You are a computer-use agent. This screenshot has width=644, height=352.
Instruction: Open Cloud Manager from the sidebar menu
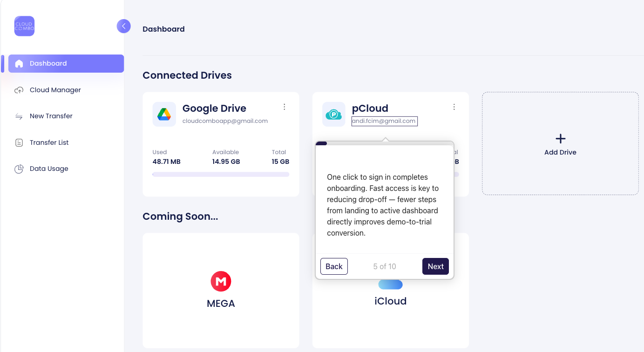55,90
